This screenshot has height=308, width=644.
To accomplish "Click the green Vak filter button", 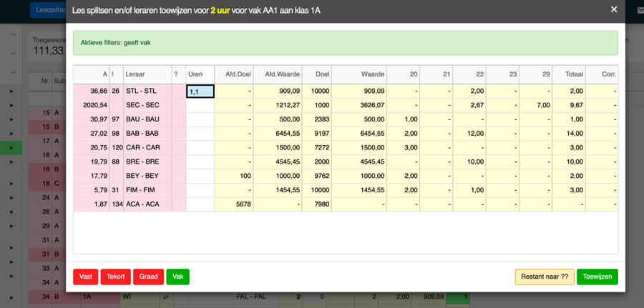I will [x=177, y=277].
